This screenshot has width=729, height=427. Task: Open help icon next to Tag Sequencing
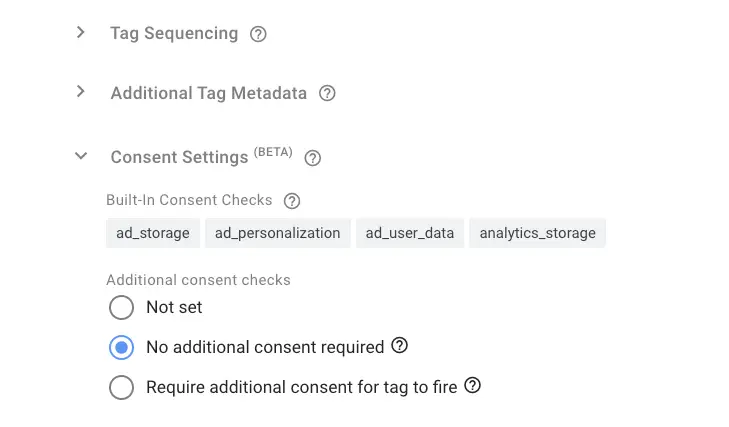[258, 34]
